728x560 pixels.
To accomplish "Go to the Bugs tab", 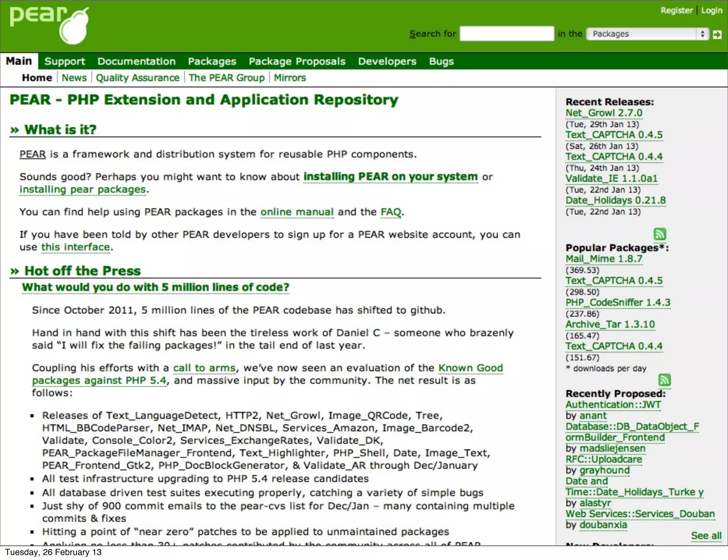I will click(441, 61).
